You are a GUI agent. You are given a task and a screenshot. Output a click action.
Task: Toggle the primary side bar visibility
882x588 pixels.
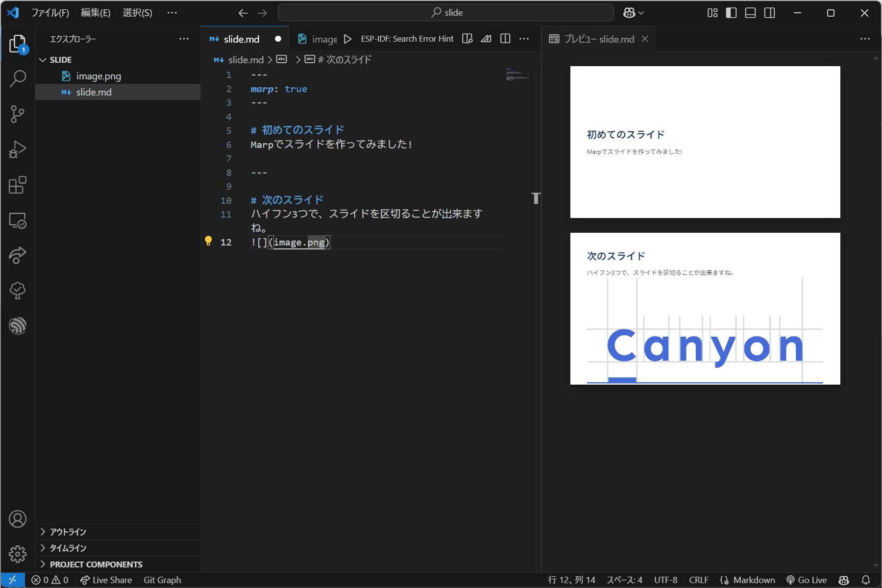coord(731,13)
